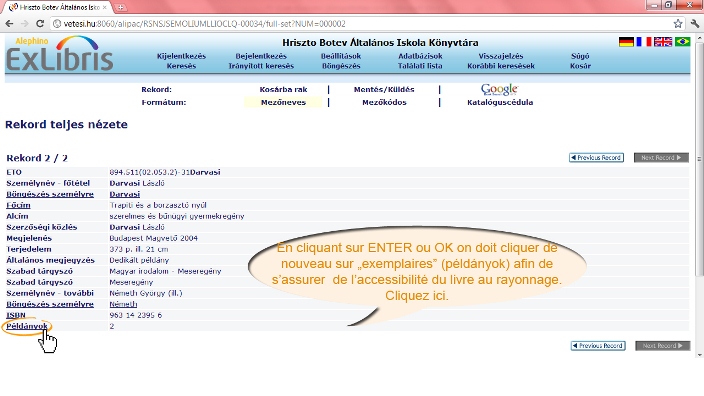Screen dimensions: 704x396
Task: Click the ISBN link
Action: (15, 315)
